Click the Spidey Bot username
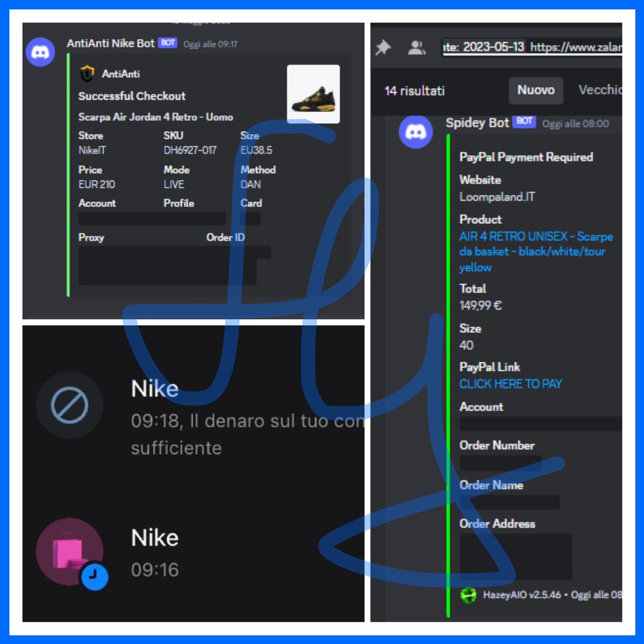The height and width of the screenshot is (644, 644). point(477,123)
